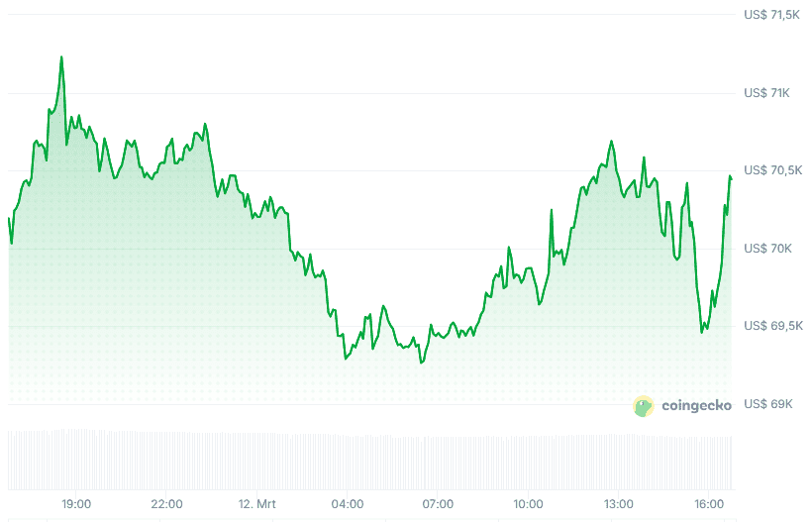Click the CoinGecko gecko logo icon

(x=644, y=405)
